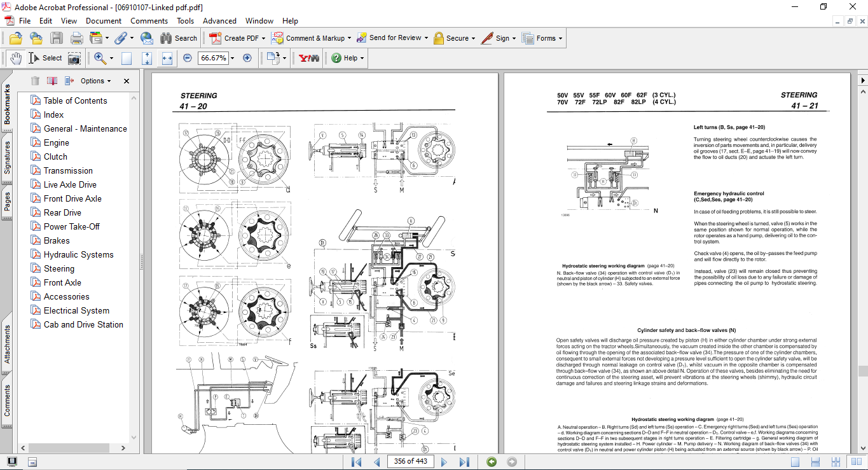Click the Snapshot camera tool

tap(74, 58)
